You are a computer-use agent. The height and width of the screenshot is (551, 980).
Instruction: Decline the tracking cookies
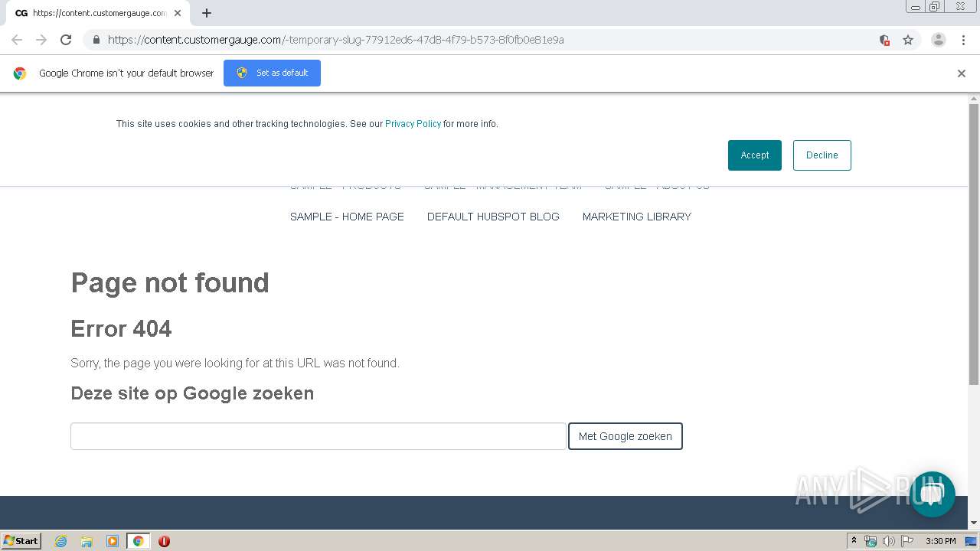pyautogui.click(x=822, y=155)
